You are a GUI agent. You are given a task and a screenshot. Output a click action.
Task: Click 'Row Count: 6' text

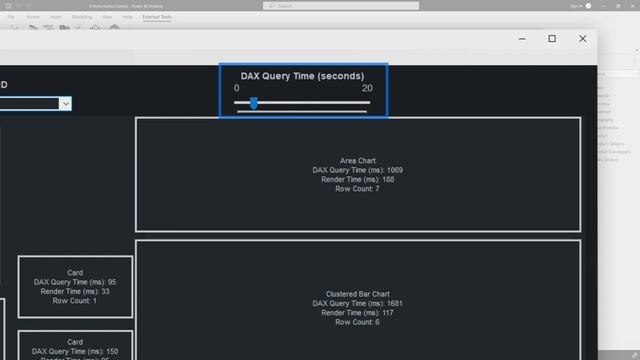click(x=358, y=322)
